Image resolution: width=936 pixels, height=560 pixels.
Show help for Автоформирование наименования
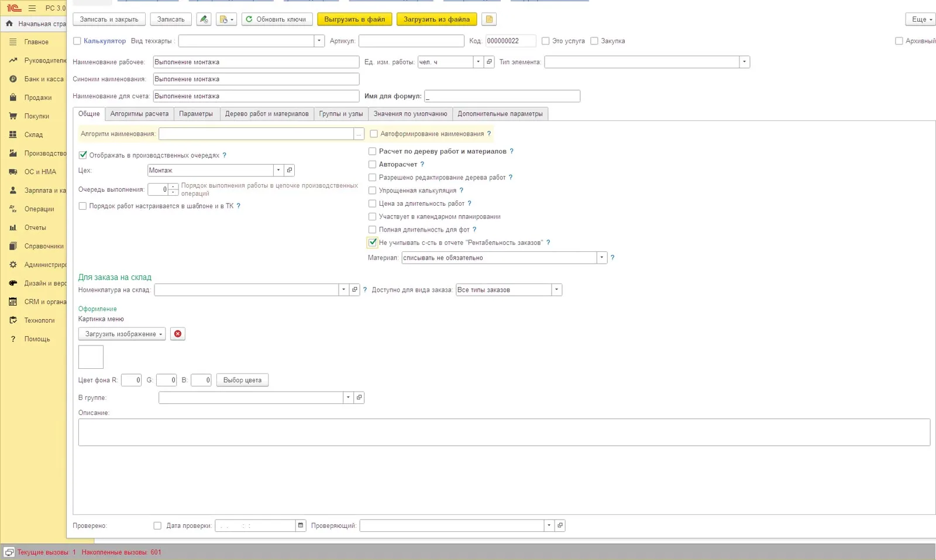click(489, 134)
